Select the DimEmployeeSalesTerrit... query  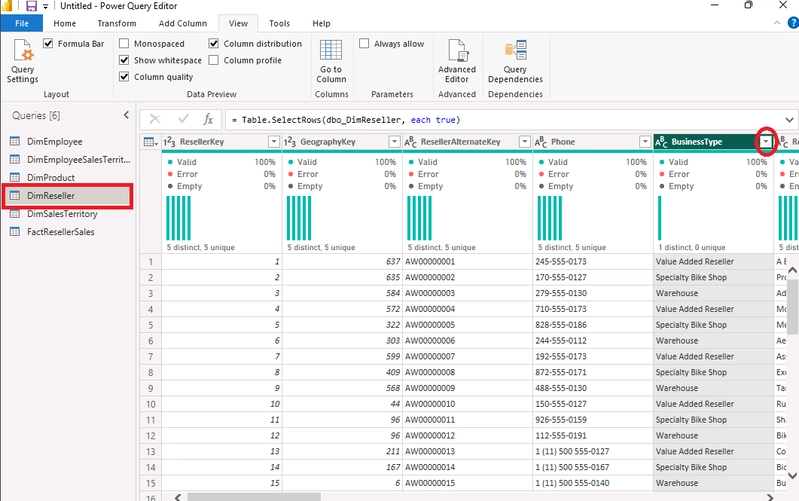(78, 160)
